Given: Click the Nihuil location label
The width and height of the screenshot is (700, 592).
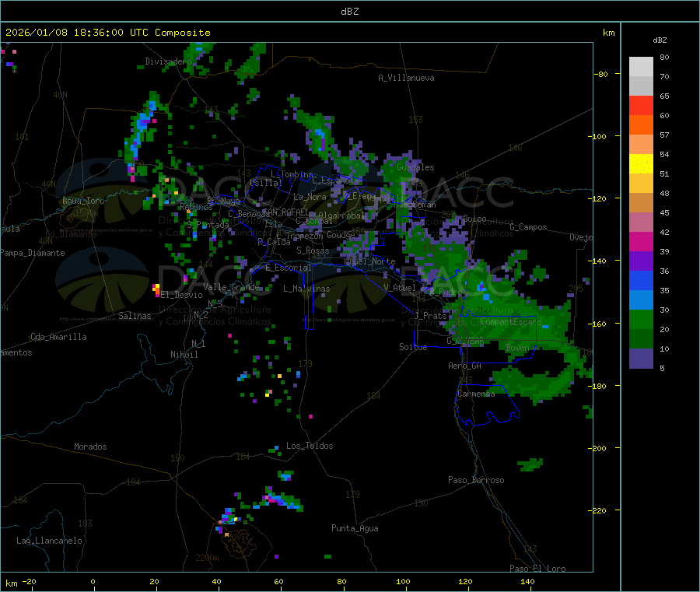Looking at the screenshot, I should point(184,355).
